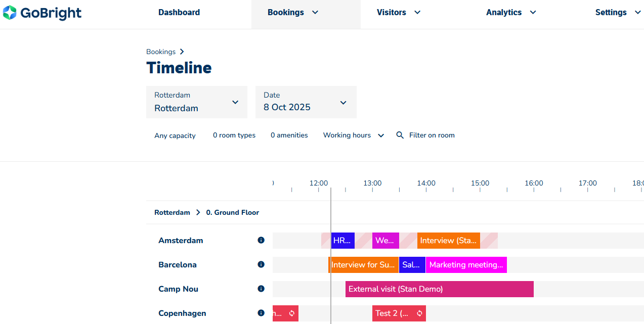Click info icon beside Camp Nou
The image size is (644, 324).
[261, 289]
